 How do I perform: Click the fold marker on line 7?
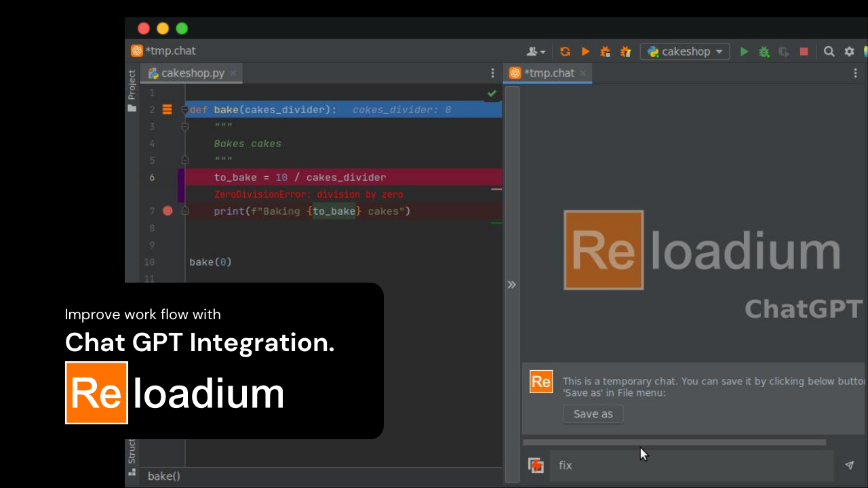click(184, 211)
